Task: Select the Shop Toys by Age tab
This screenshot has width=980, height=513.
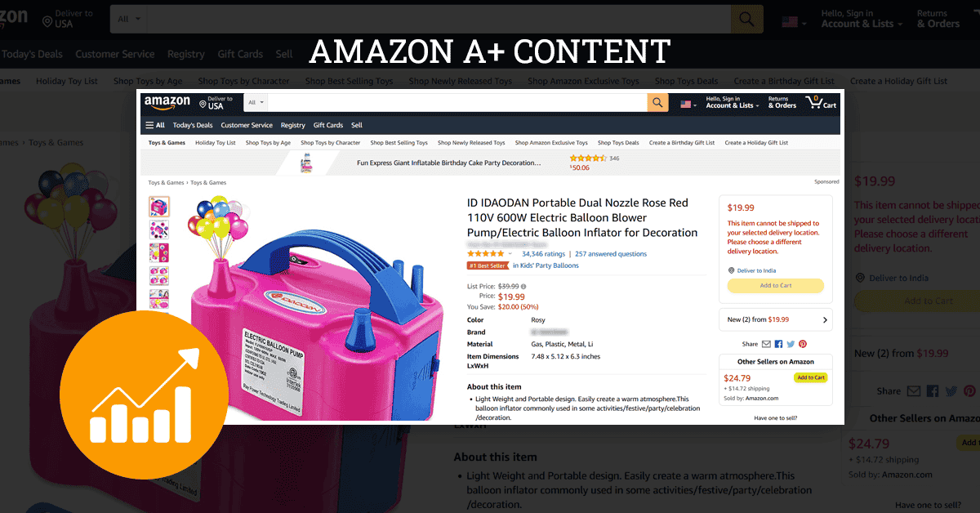Action: pos(268,143)
